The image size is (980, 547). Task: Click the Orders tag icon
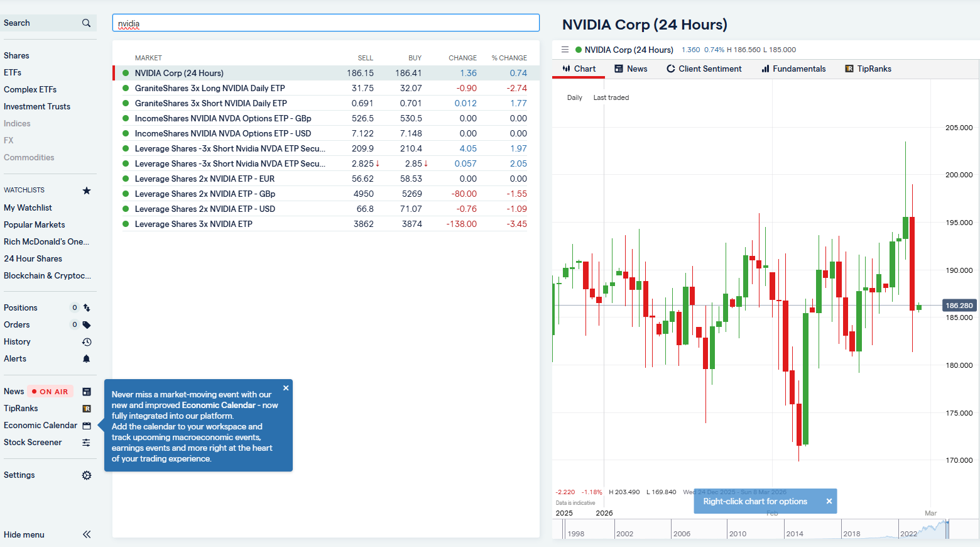point(87,324)
